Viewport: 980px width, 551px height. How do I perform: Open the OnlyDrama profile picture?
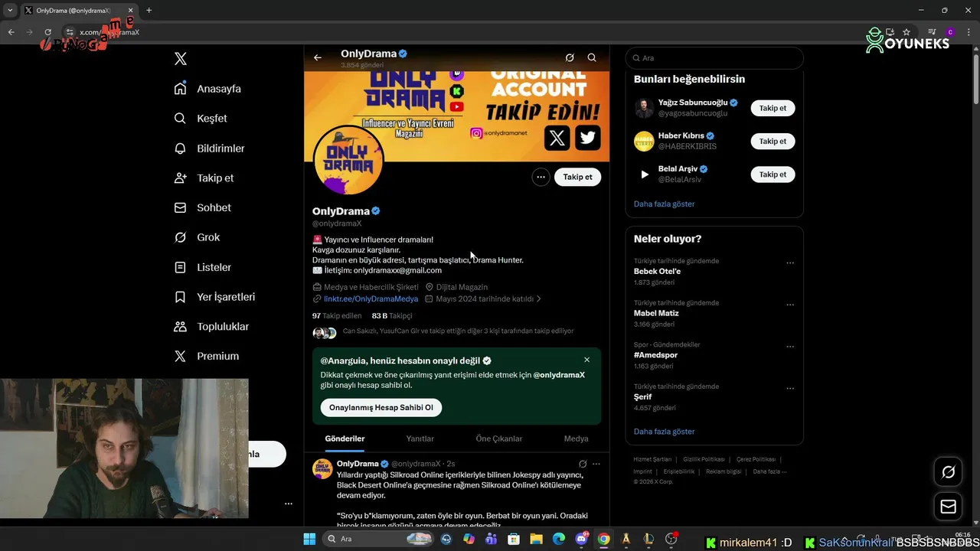[348, 160]
